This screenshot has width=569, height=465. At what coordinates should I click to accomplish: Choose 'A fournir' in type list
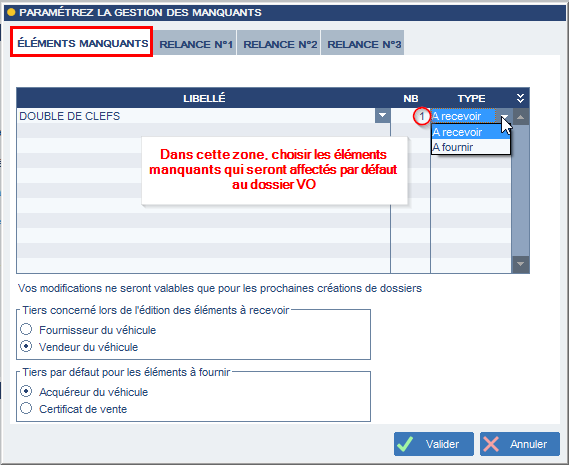(470, 147)
